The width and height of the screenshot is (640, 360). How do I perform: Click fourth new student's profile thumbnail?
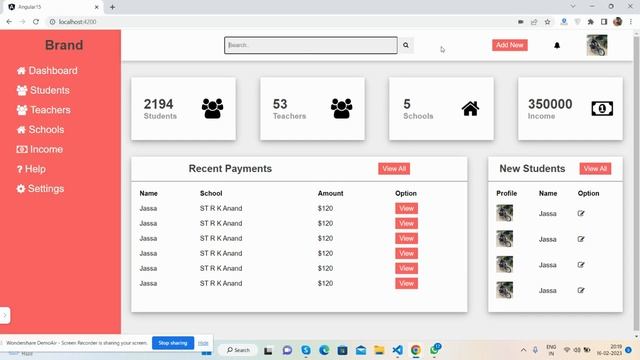coord(504,290)
